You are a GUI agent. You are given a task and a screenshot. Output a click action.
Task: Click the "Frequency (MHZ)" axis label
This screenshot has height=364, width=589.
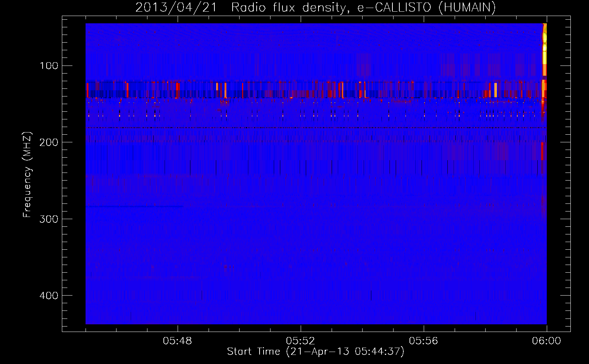(27, 174)
